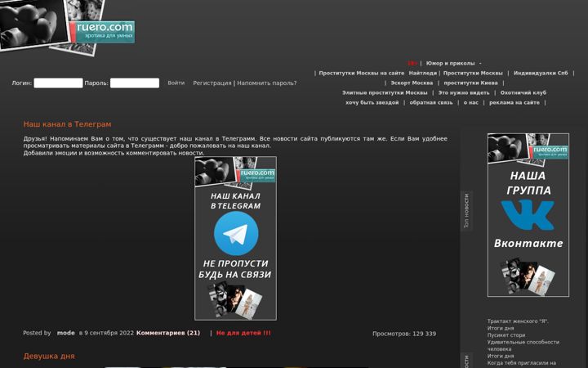Open Индивидуалки Спб menu link
Screen dimensions: 588x368
click(x=541, y=74)
